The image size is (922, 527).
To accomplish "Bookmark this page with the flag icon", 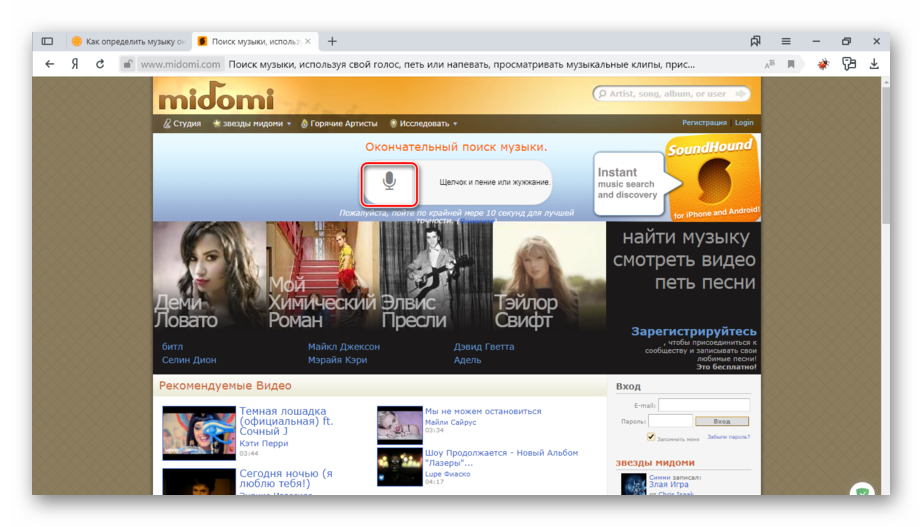I will [x=791, y=64].
